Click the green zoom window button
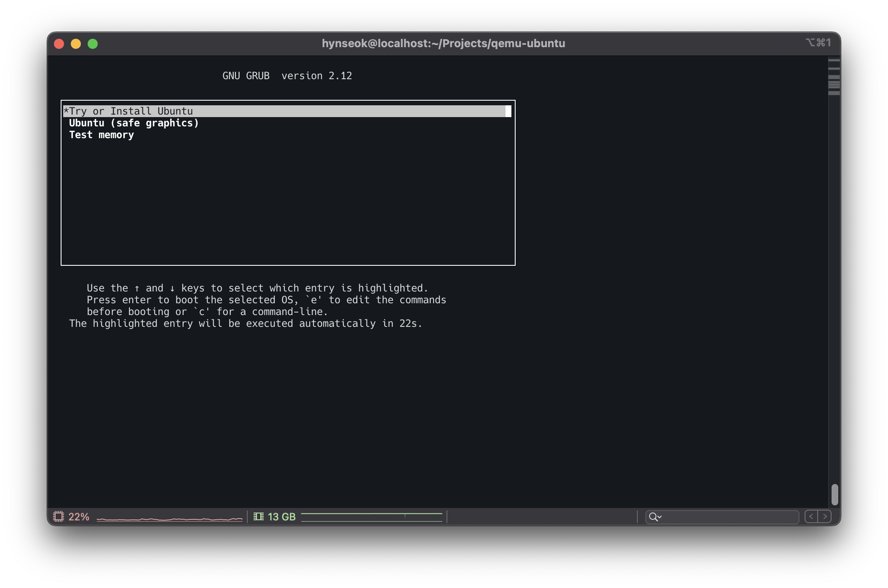888x588 pixels. pos(93,44)
